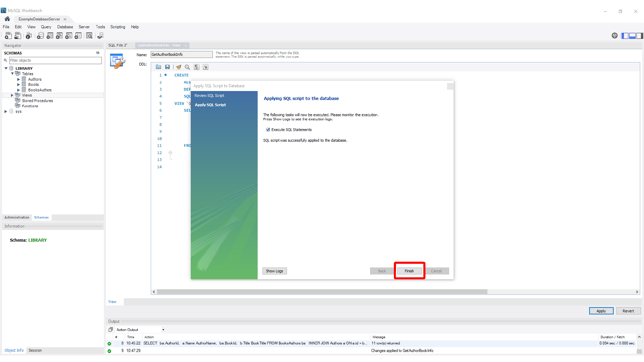
Task: Create a new function icon
Action: 78,36
